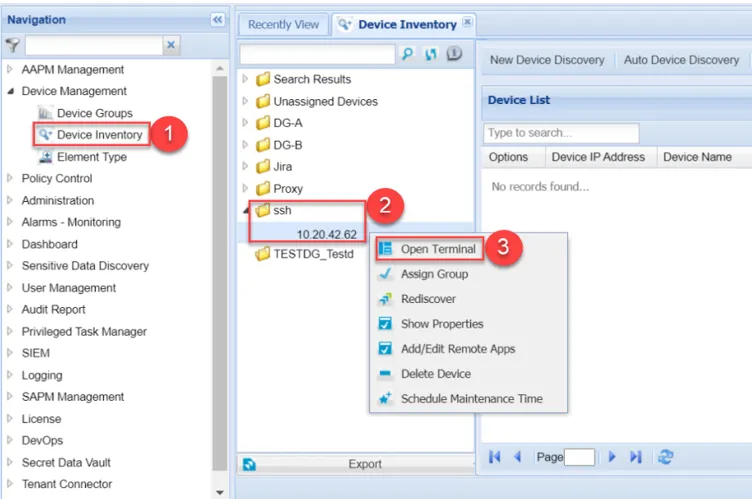Expand the Administration node
This screenshot has height=499, width=752.
10,200
